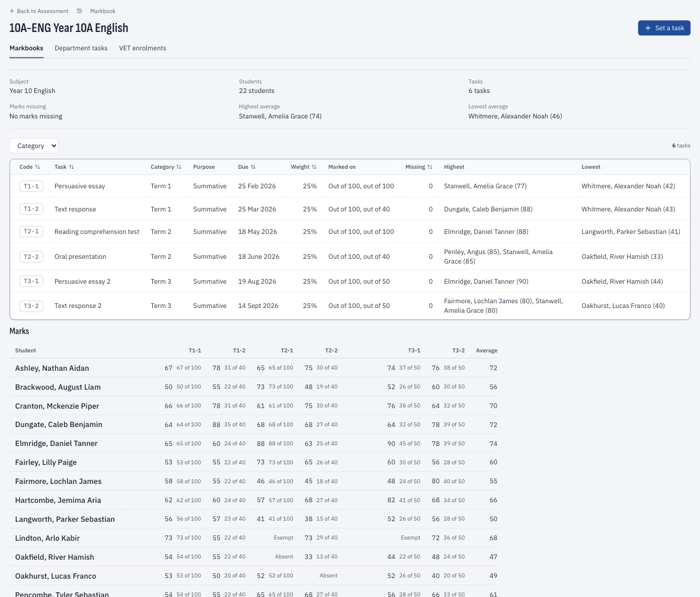Viewport: 700px width, 597px height.
Task: Click the Oral presentation task name
Action: (81, 256)
